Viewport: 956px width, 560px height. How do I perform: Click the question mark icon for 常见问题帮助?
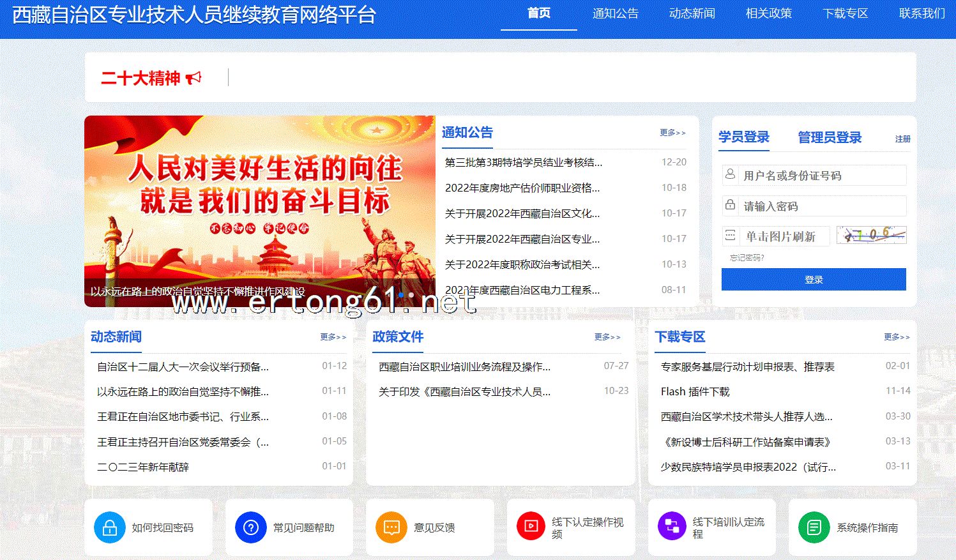pyautogui.click(x=250, y=527)
